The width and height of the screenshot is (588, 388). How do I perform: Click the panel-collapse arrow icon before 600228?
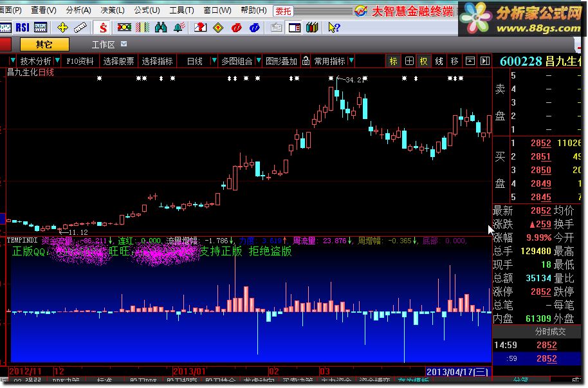pyautogui.click(x=485, y=60)
